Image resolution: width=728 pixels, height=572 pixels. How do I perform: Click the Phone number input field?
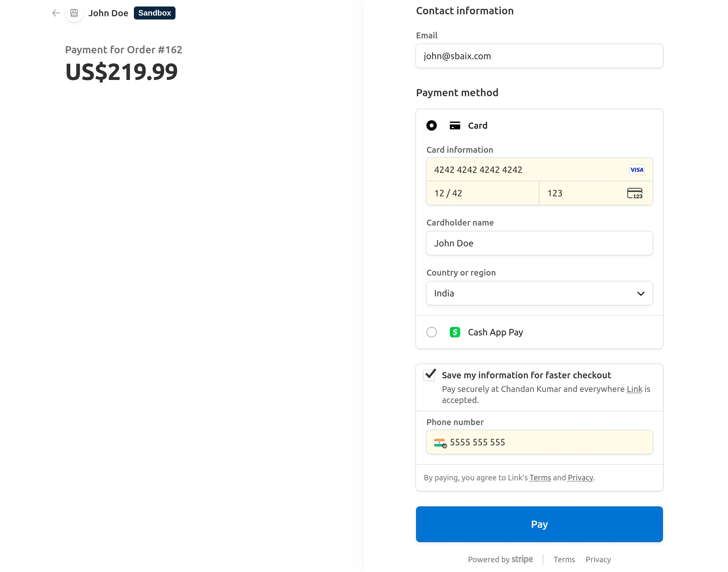coord(539,442)
